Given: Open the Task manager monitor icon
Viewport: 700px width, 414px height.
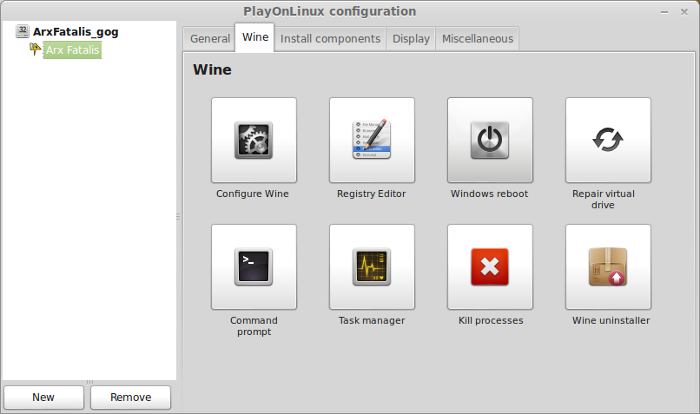Looking at the screenshot, I should point(372,267).
